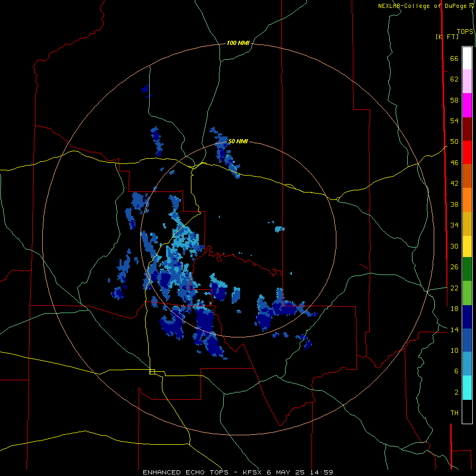Screen dimensions: 476x476
Task: Click the legend value 54
Action: [454, 121]
